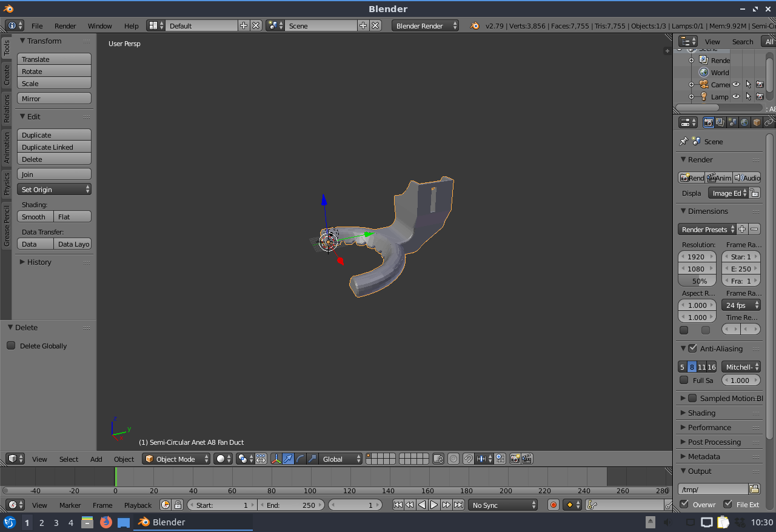Image resolution: width=776 pixels, height=532 pixels.
Task: Select the scale manipulator icon
Action: point(312,459)
